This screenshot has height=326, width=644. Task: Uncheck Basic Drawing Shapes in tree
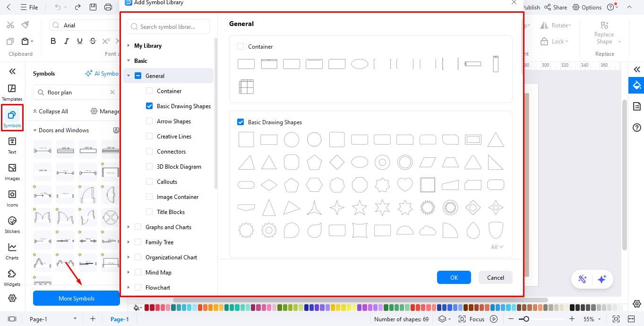(x=149, y=106)
